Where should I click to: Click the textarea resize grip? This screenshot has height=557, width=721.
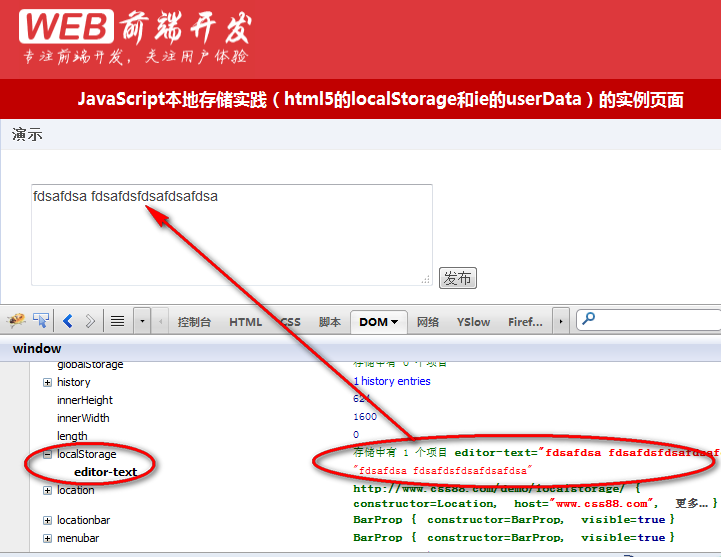426,279
